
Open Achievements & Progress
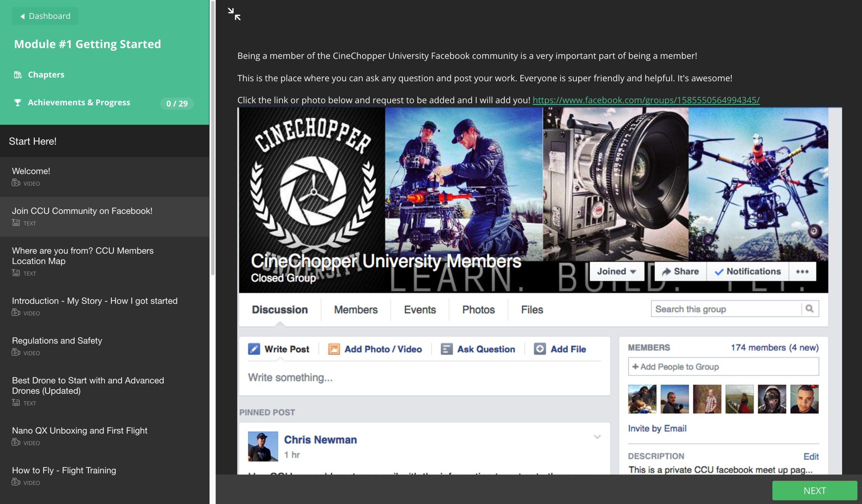coord(79,102)
